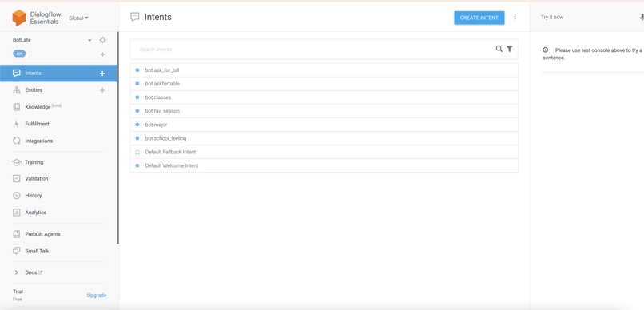
Task: Open the bot.school_feeling intent
Action: [324, 138]
